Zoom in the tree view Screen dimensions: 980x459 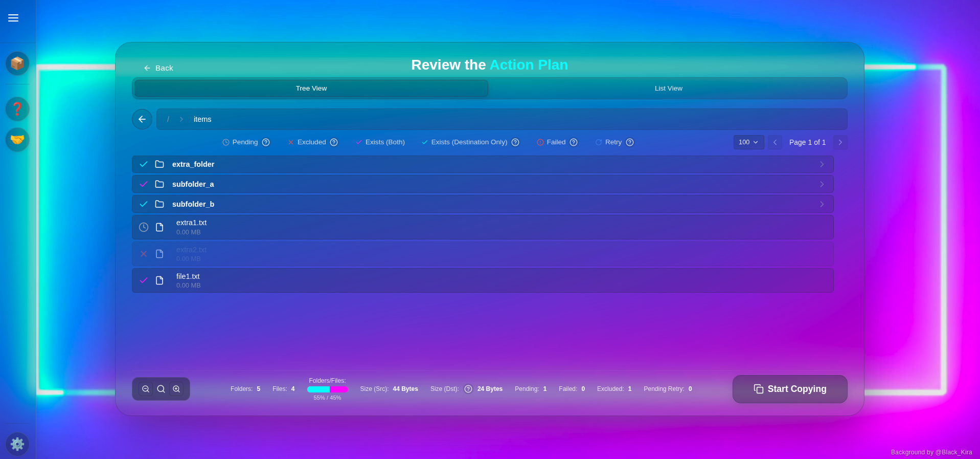pyautogui.click(x=176, y=389)
